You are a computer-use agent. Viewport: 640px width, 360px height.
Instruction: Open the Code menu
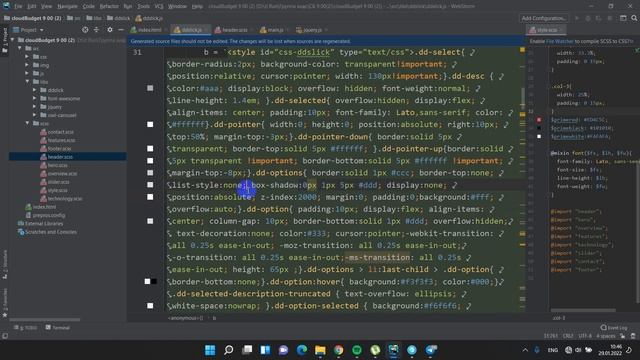(x=89, y=7)
